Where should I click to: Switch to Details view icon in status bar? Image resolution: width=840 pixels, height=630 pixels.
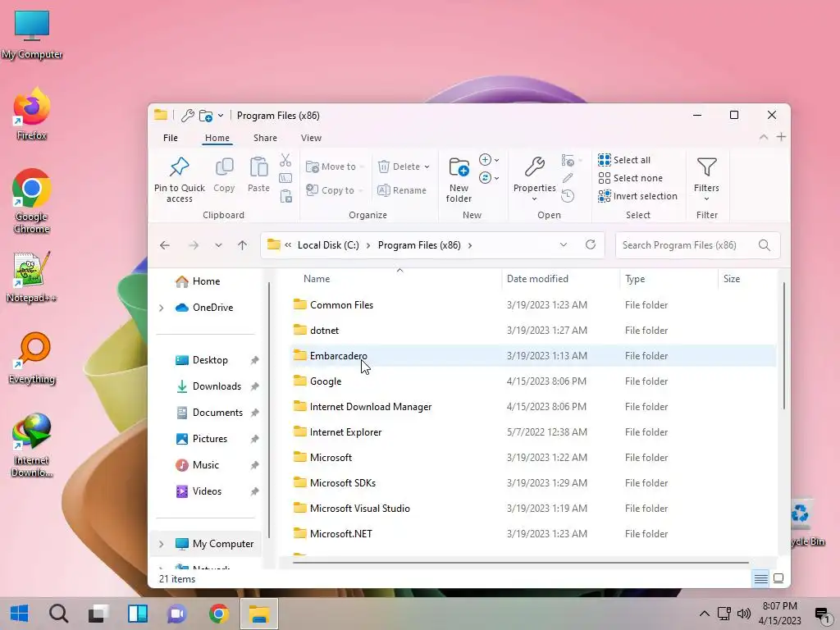point(760,578)
